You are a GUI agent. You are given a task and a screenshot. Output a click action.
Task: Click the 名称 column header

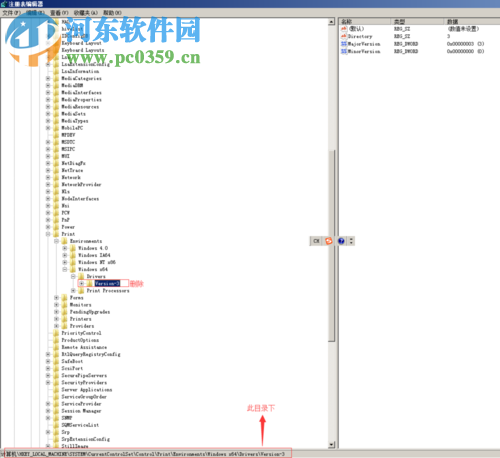pos(365,22)
